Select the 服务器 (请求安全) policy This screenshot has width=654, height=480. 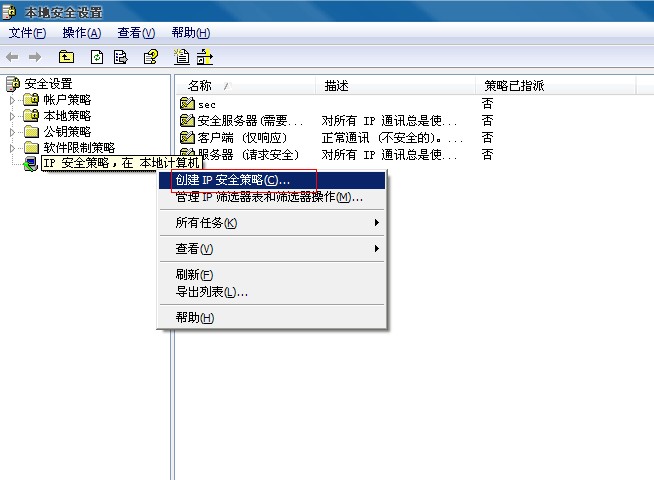click(x=249, y=155)
